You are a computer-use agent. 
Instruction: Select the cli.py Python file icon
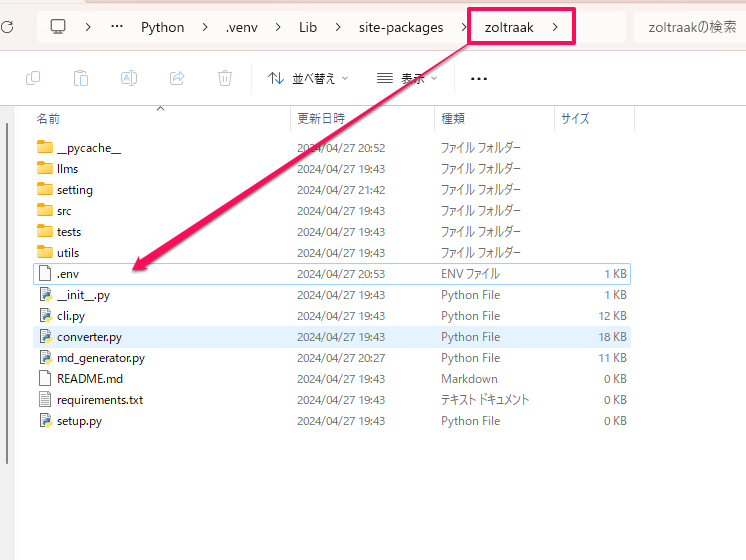(45, 315)
